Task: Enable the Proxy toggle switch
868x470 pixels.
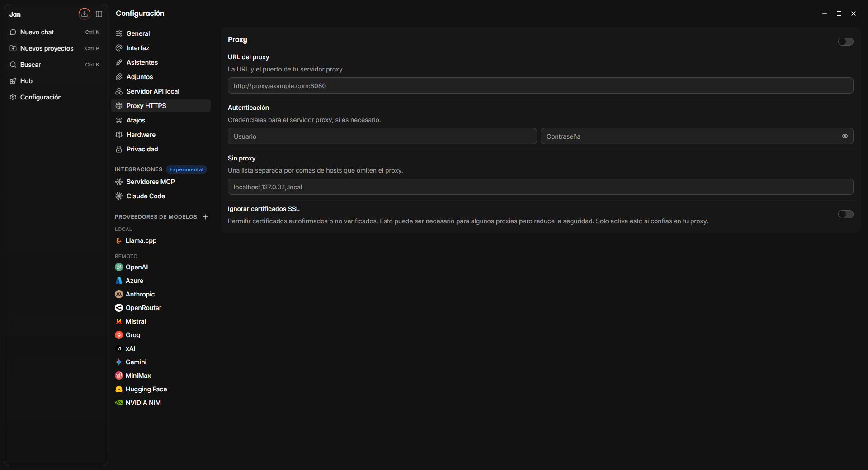Action: [x=845, y=42]
